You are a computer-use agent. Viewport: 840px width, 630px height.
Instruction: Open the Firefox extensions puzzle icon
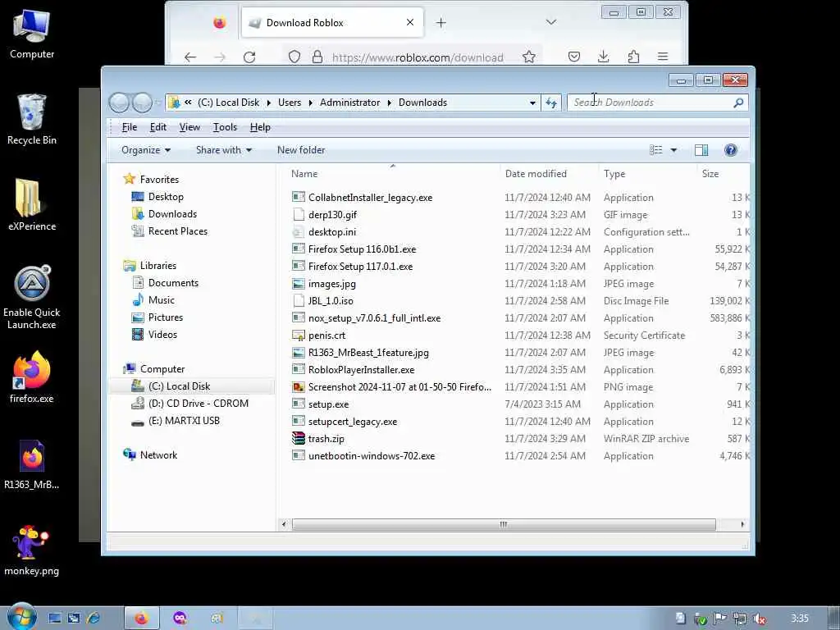633,57
